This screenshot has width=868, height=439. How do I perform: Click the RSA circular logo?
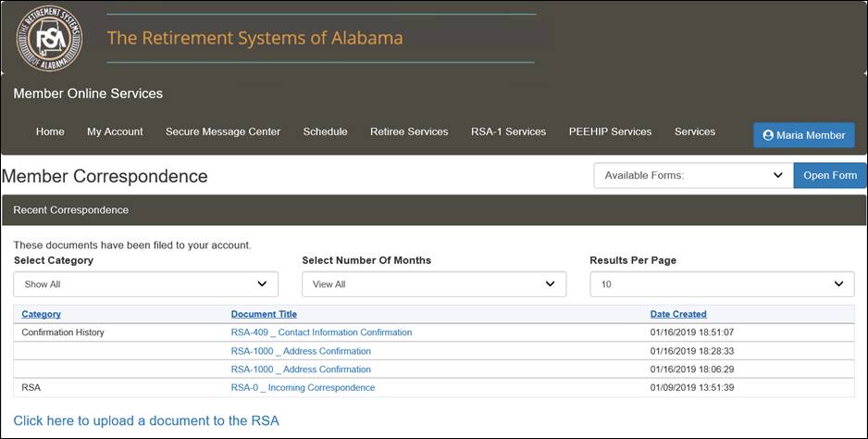[x=49, y=38]
